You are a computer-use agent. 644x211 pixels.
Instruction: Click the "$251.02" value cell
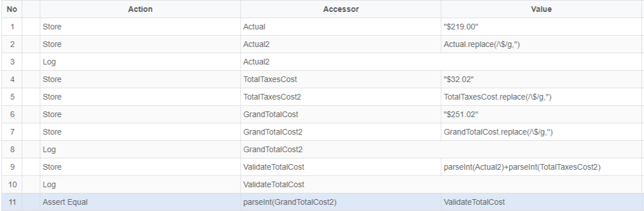tap(542, 114)
